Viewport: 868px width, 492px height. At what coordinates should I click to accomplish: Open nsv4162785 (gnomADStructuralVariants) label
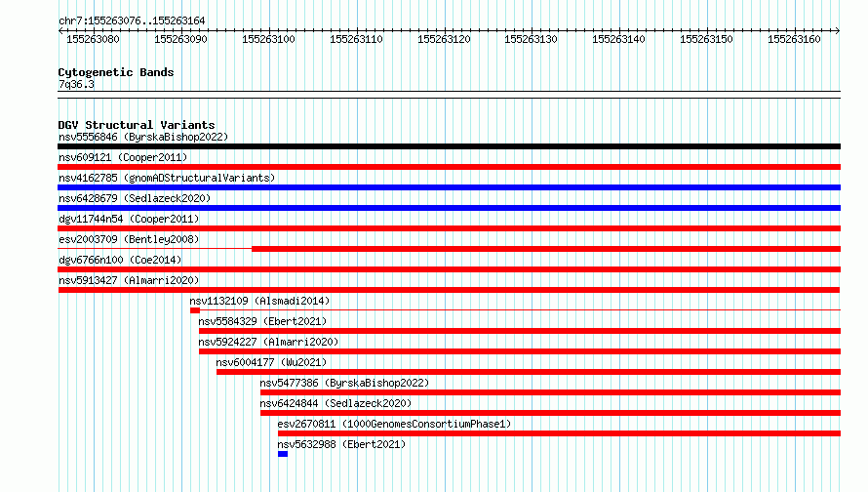coord(167,178)
